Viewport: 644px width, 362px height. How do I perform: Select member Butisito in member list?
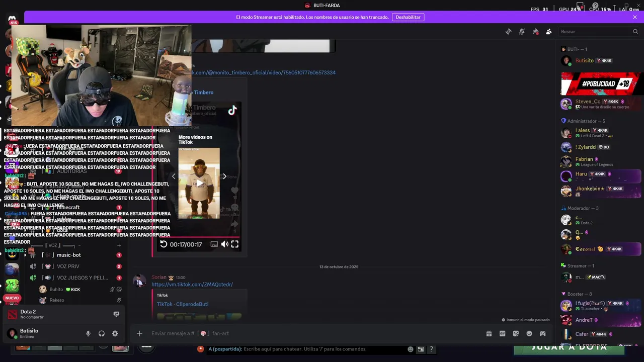point(600,61)
